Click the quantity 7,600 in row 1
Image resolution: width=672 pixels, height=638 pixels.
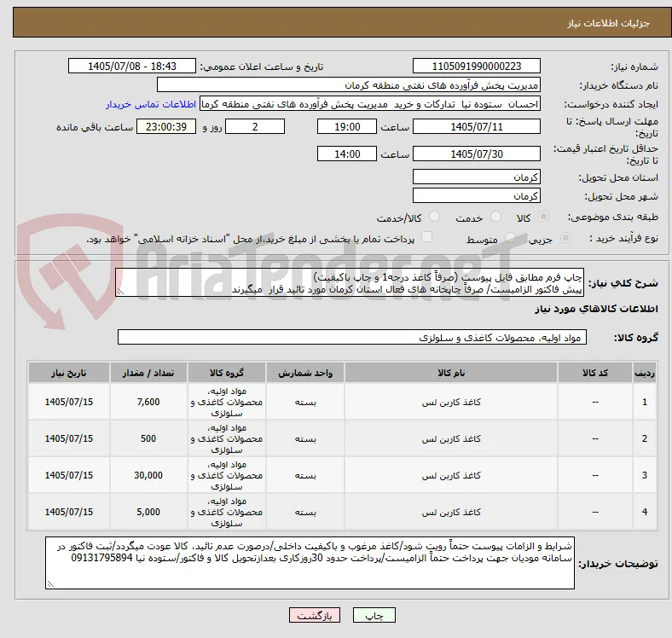pos(148,402)
